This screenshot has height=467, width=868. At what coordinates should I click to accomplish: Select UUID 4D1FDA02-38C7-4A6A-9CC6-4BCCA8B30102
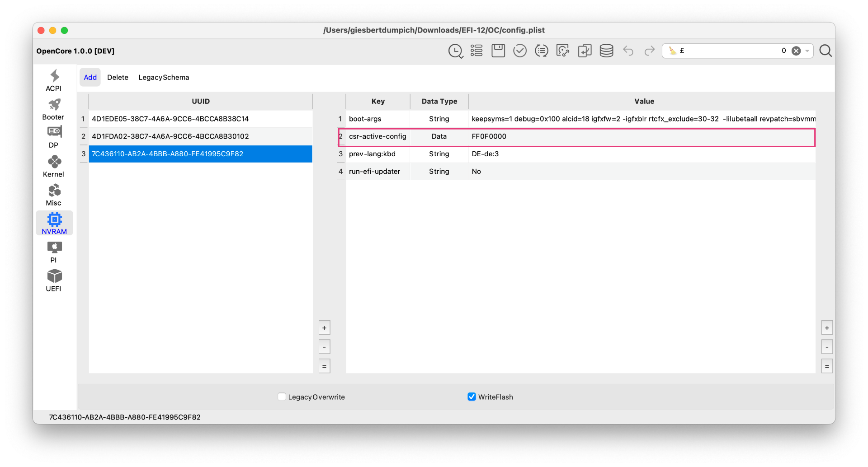200,136
